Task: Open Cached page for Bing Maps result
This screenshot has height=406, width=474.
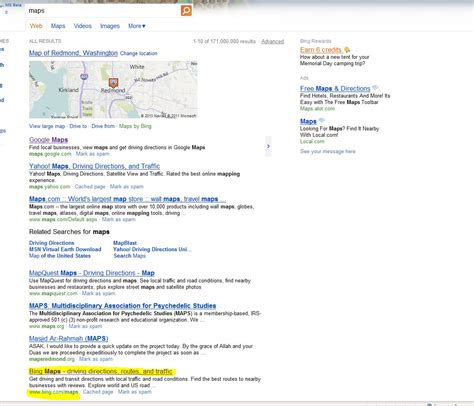Action: click(98, 392)
